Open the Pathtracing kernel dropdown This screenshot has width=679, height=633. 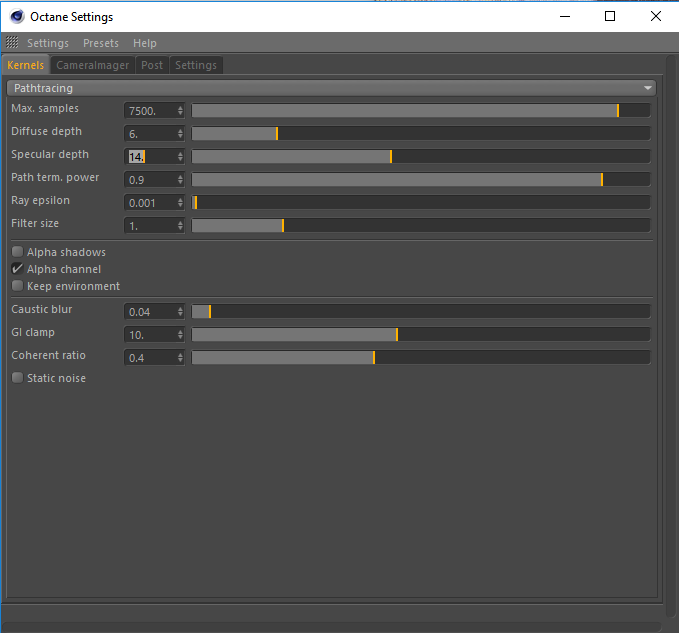point(332,88)
